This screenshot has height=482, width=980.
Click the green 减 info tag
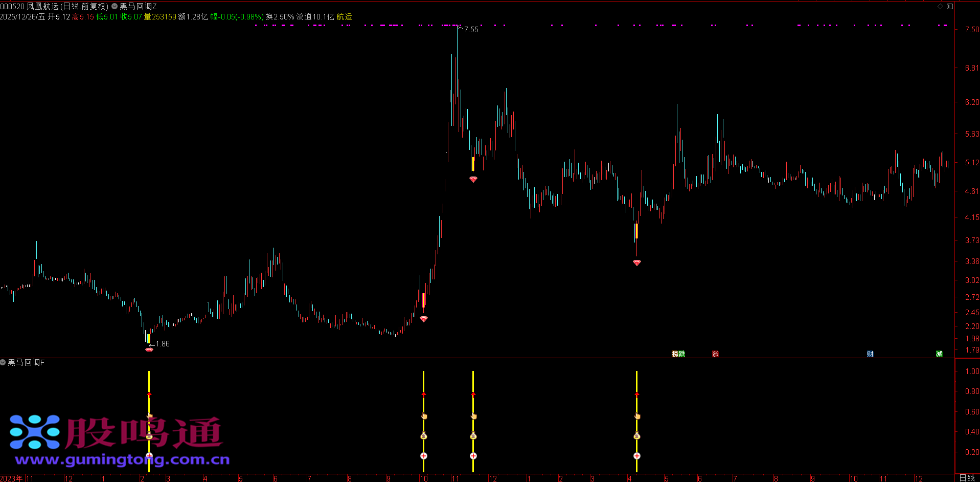[x=939, y=354]
